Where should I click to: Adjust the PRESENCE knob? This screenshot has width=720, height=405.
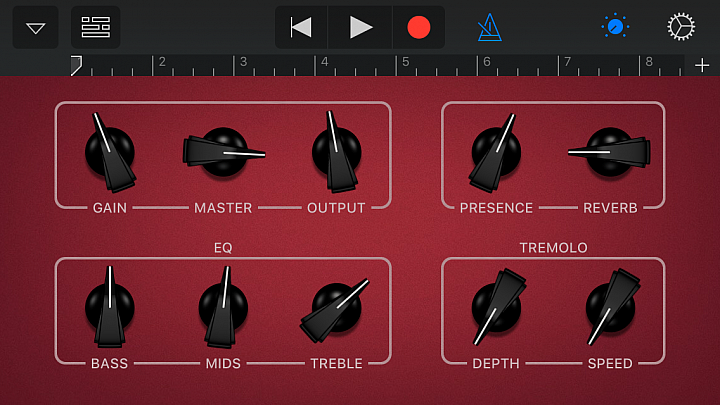click(x=496, y=152)
